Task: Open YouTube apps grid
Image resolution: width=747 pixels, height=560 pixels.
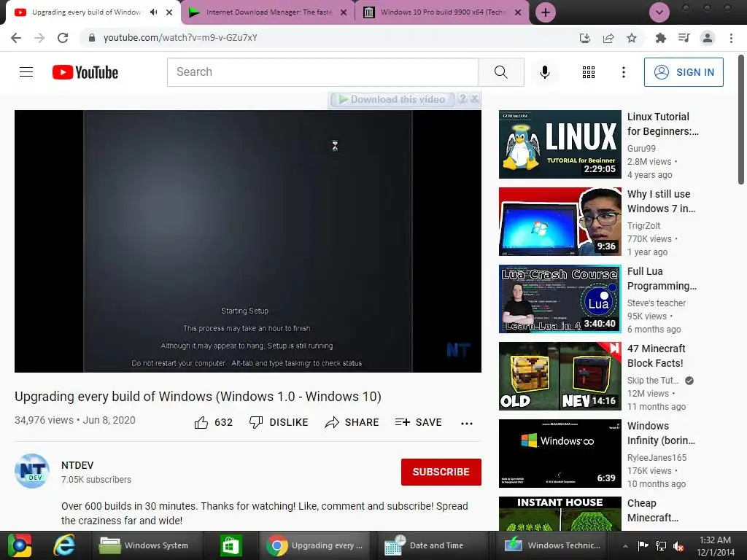Action: (x=589, y=72)
